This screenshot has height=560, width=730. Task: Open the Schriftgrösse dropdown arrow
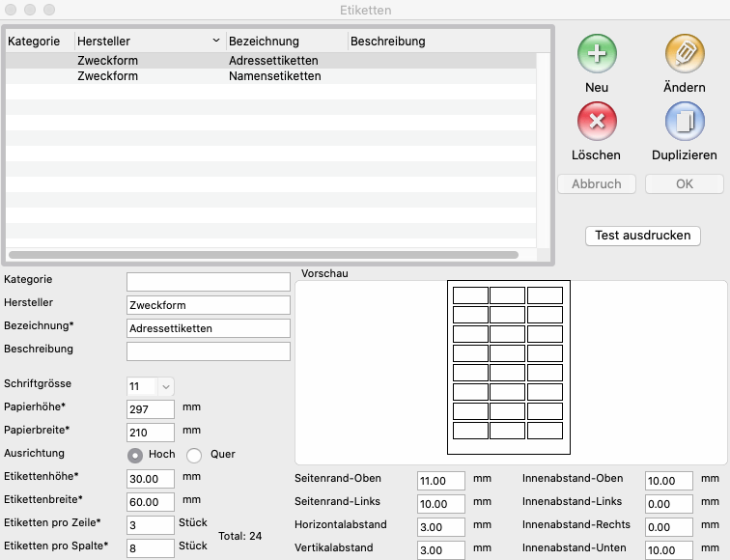point(165,386)
